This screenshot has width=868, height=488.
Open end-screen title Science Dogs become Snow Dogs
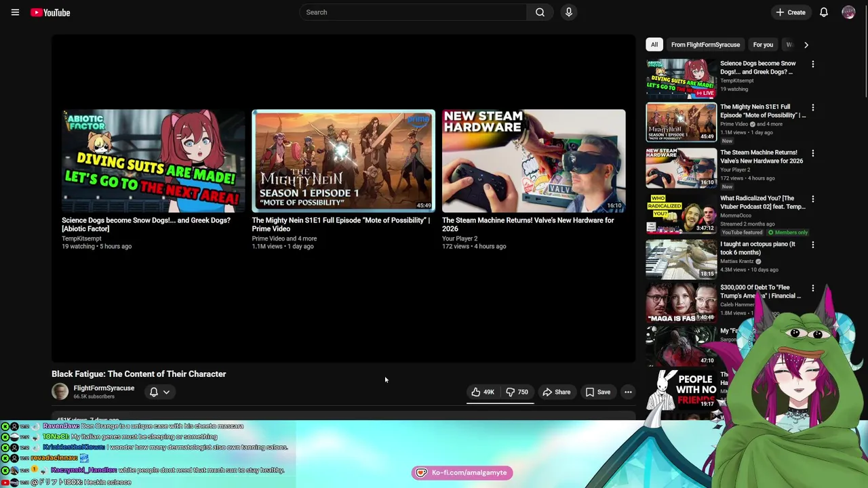[146, 224]
